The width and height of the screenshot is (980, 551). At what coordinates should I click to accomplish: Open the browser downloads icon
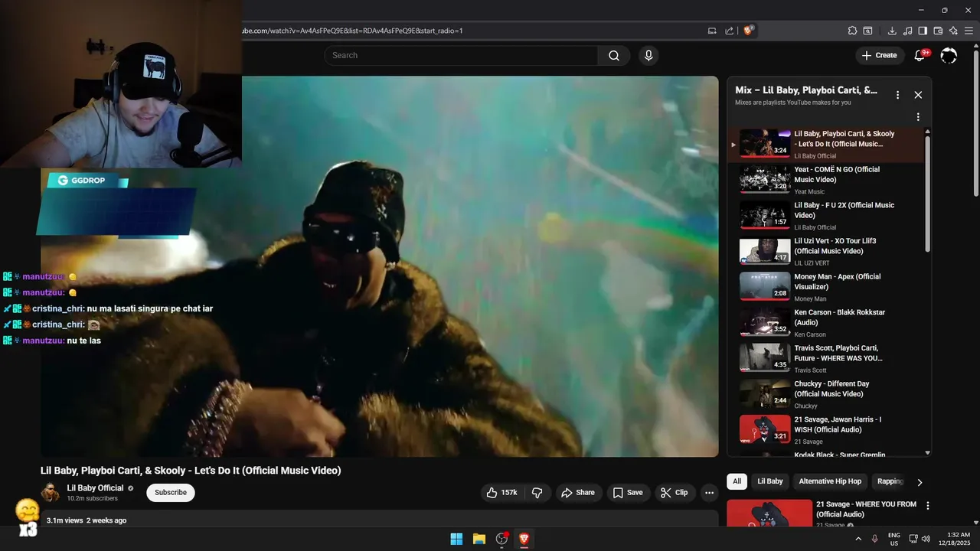(892, 31)
